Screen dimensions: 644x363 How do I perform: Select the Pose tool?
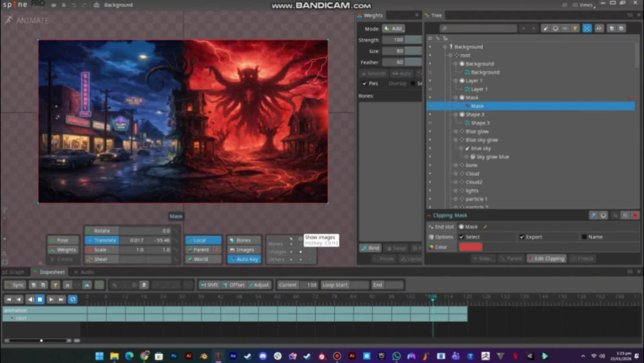(63, 240)
